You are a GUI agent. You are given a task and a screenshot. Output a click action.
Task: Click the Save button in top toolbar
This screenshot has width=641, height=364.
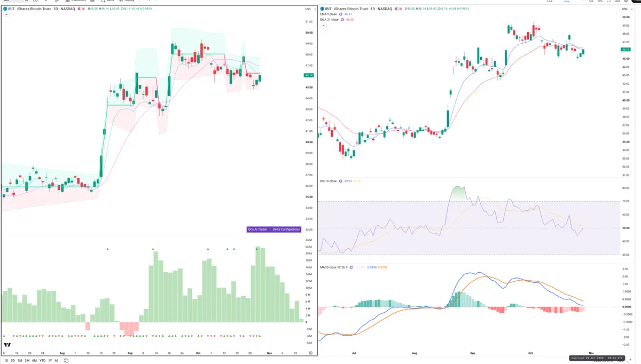click(567, 2)
